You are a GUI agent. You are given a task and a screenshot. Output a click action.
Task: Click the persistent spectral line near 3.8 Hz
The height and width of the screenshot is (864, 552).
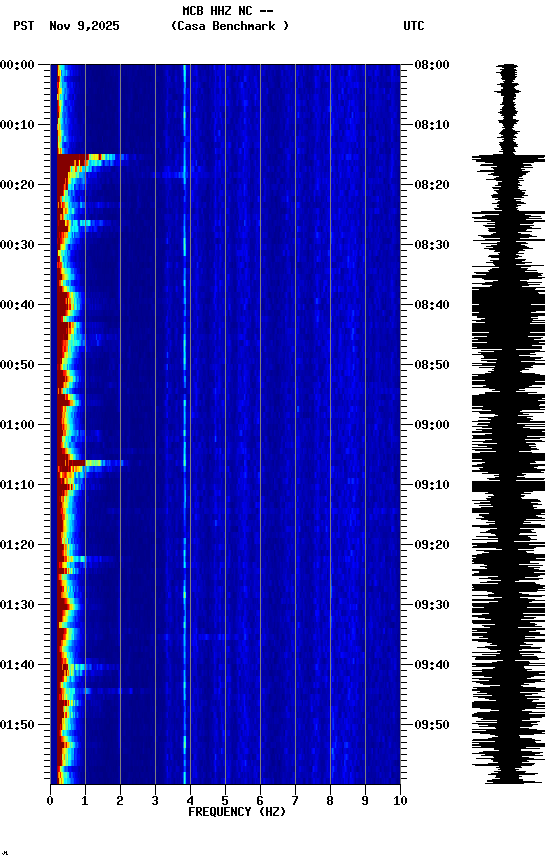pos(185,424)
